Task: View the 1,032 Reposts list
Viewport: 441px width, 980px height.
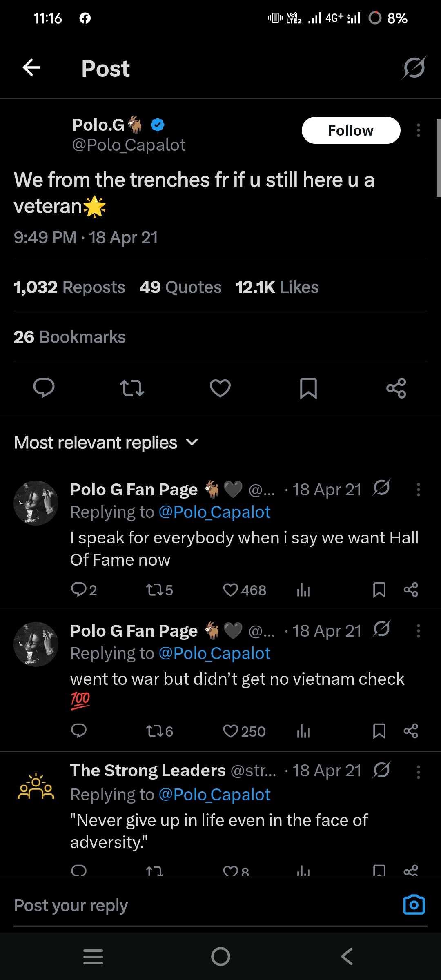Action: [69, 287]
